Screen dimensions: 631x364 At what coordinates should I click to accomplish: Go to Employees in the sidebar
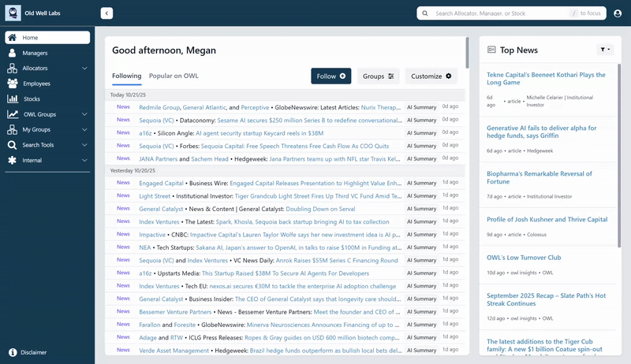pos(36,84)
